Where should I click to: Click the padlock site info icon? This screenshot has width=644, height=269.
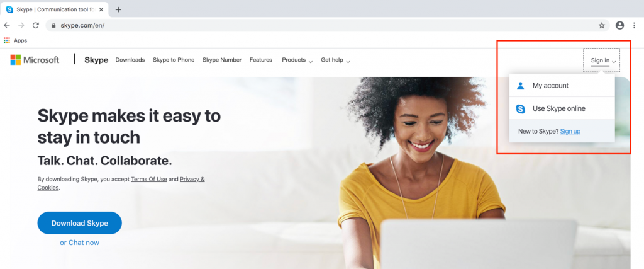pos(53,25)
